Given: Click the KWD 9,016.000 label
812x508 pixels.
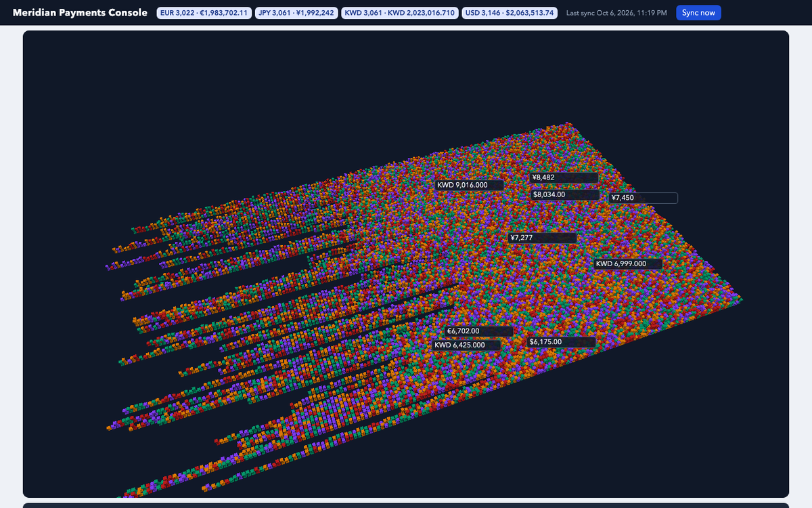Looking at the screenshot, I should 470,185.
